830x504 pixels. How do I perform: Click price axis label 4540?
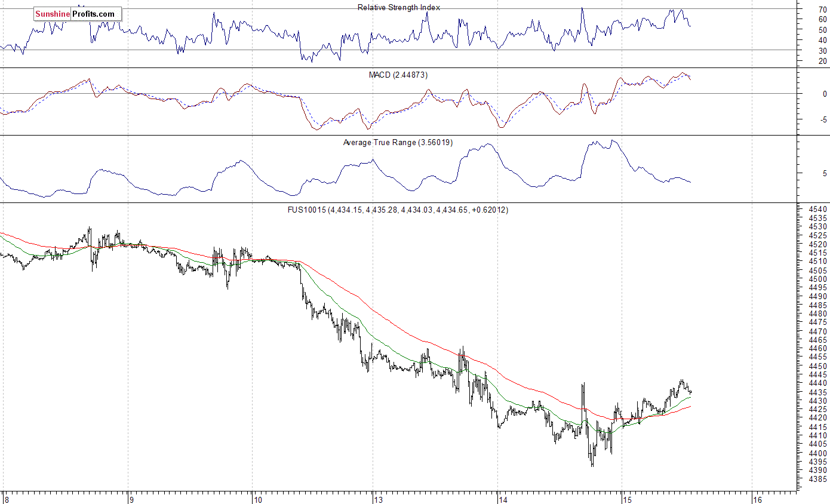tap(818, 210)
